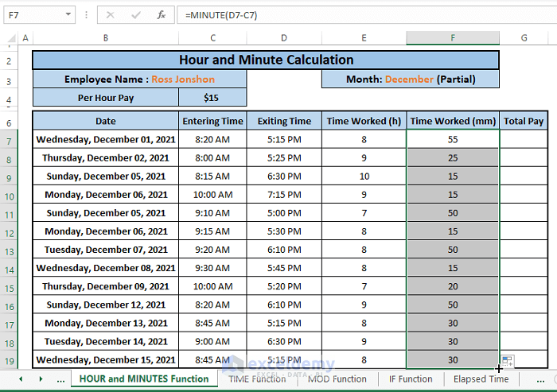Select the 10 hours worked cell
Screen dimensions: 557x392
[x=364, y=177]
